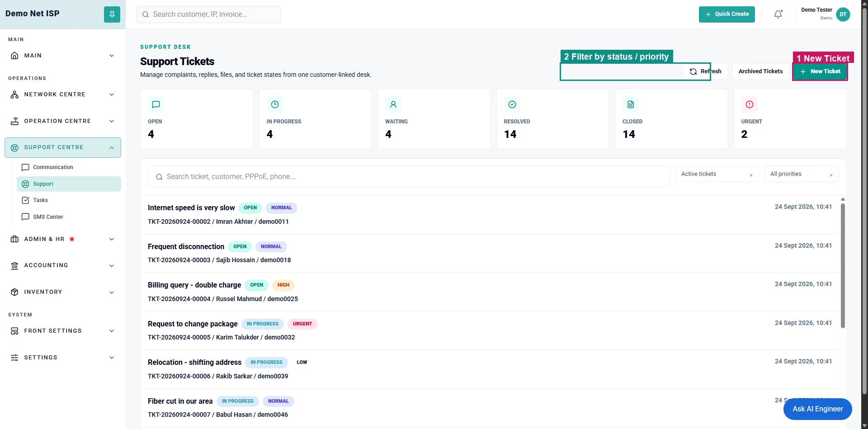Expand the Inventory menu chevron
The height and width of the screenshot is (429, 868).
coord(112,292)
